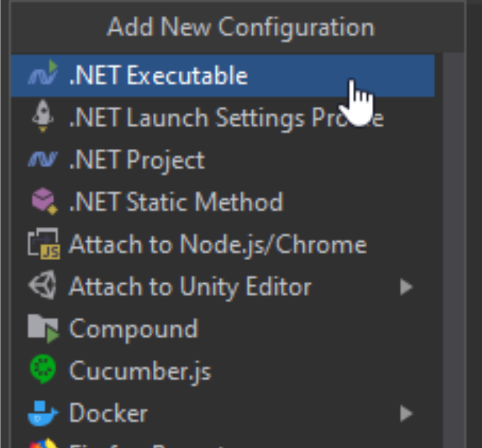Screen dimensions: 482x448
Task: Choose the Cucumber.js configuration label
Action: click(140, 372)
